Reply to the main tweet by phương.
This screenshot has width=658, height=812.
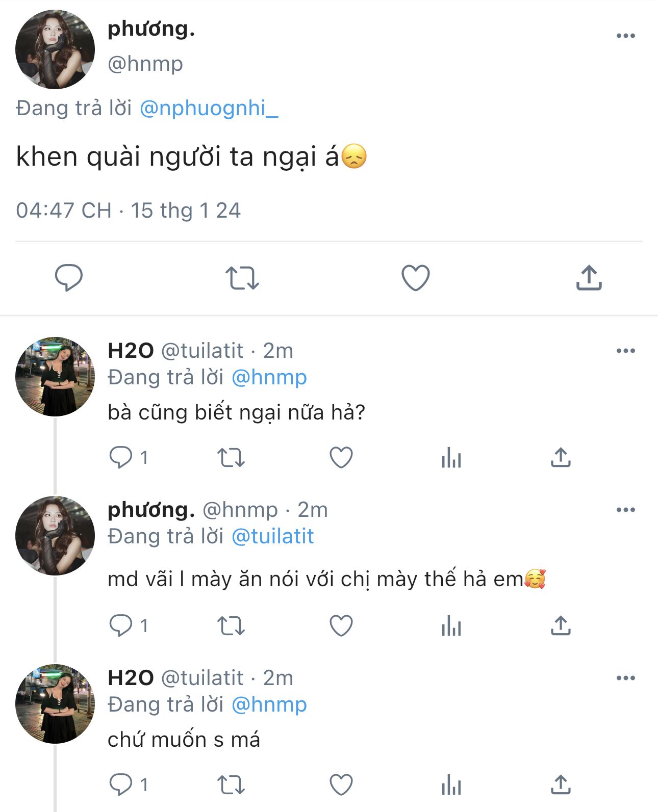click(x=69, y=278)
